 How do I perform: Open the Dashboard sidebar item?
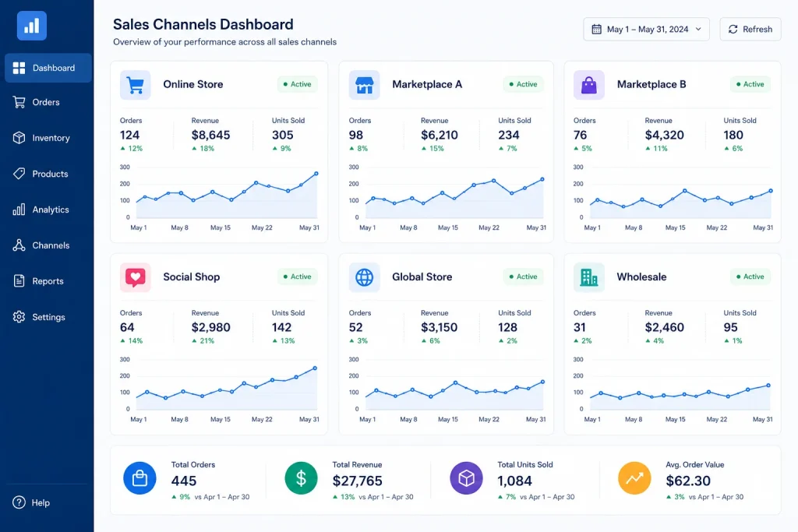(48, 68)
